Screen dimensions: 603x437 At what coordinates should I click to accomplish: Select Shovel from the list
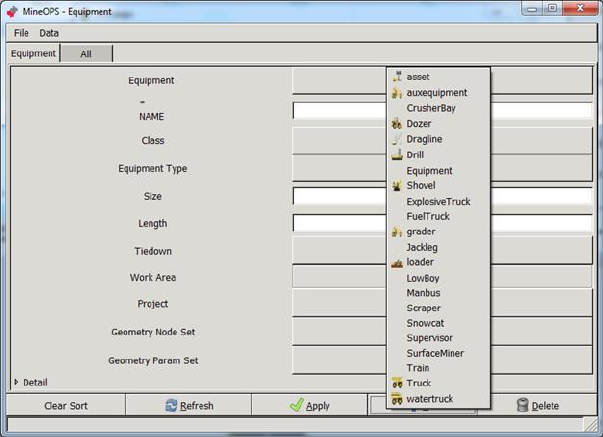[438, 185]
